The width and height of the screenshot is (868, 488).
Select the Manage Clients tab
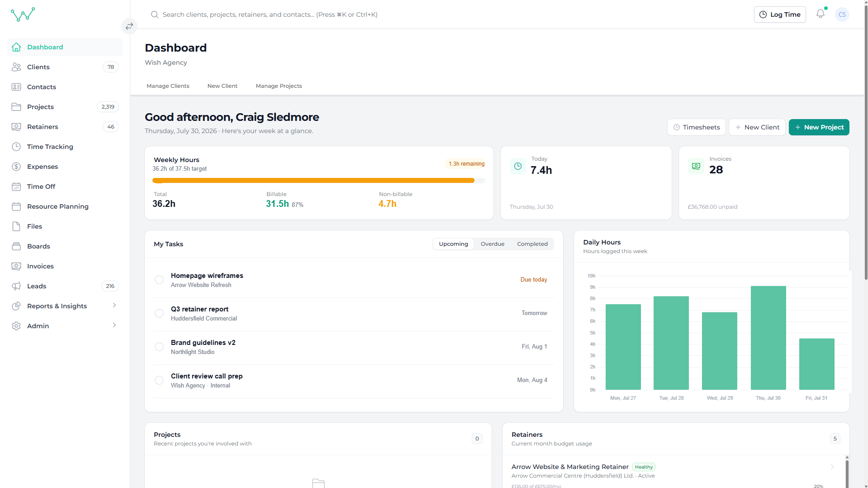pyautogui.click(x=168, y=86)
